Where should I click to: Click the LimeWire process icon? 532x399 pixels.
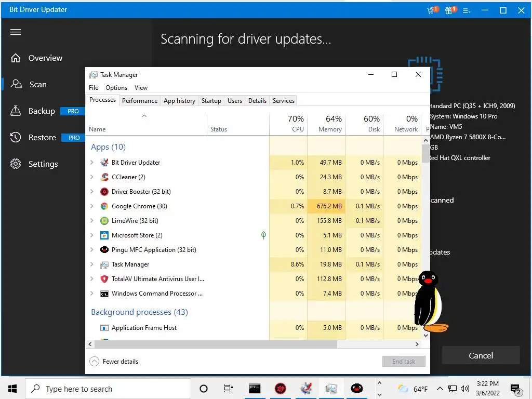(x=104, y=221)
